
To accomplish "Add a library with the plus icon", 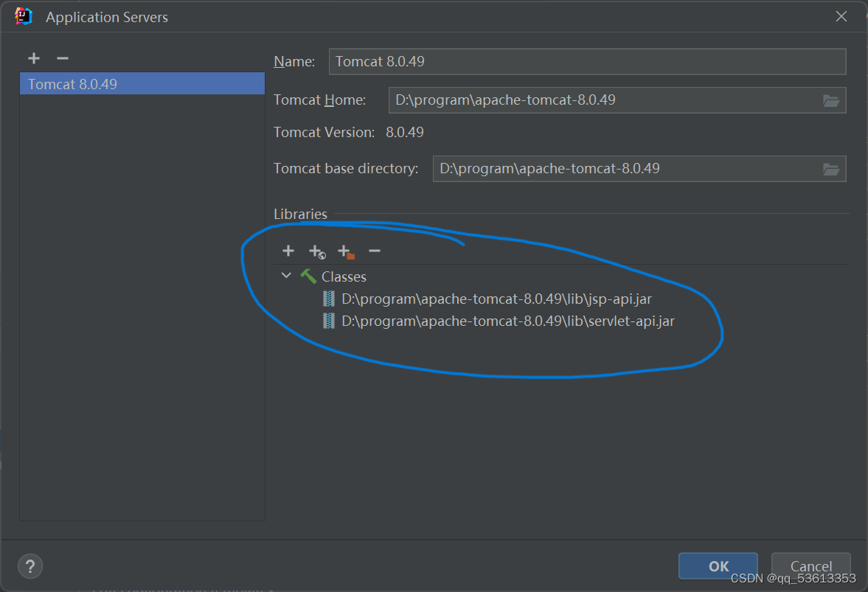I will point(288,251).
